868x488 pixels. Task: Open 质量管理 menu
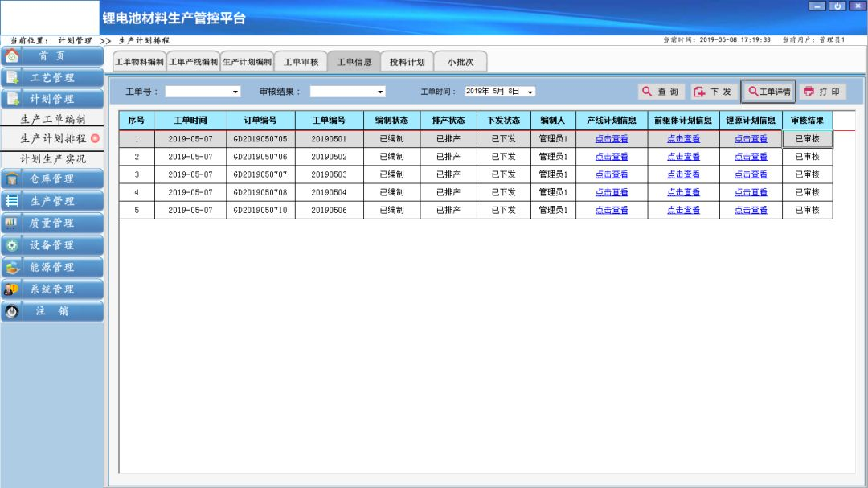[x=52, y=223]
